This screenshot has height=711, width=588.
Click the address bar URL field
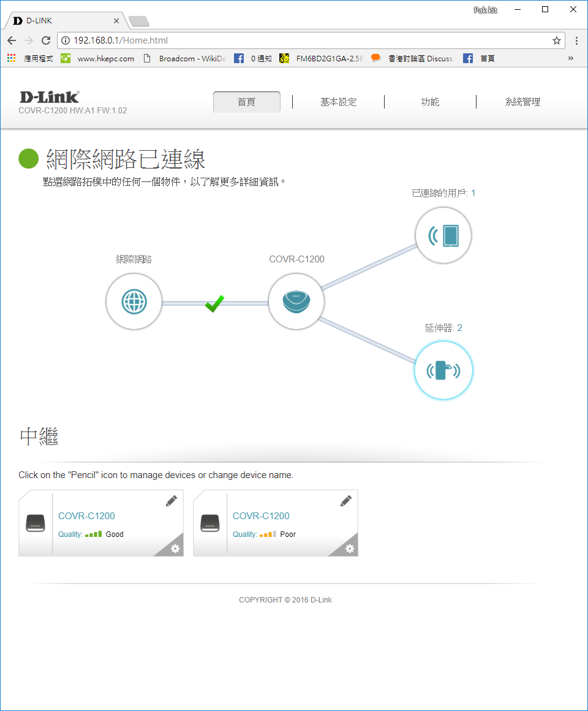(311, 40)
